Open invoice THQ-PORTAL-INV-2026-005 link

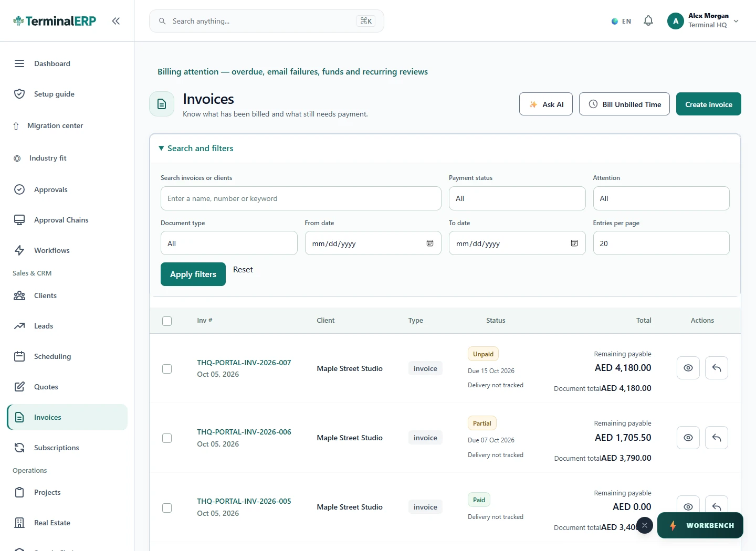coord(244,501)
